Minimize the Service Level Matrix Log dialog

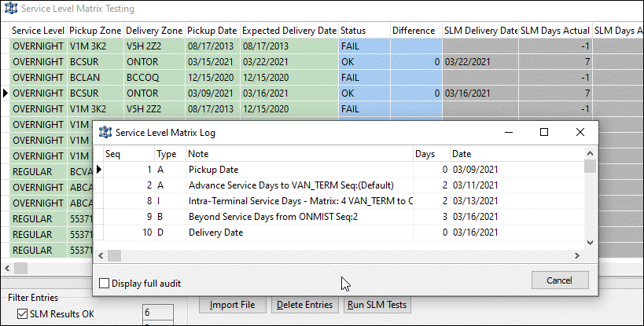point(507,133)
